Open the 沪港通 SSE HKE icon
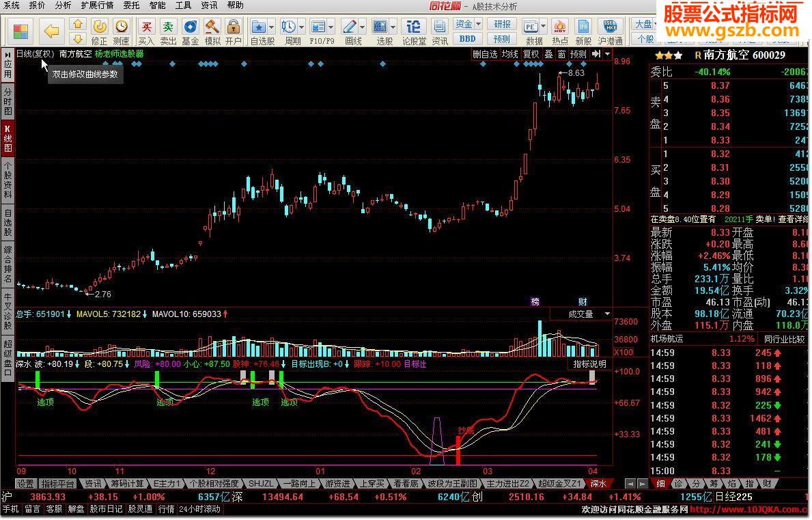Screen dimensions: 812x520 pyautogui.click(x=610, y=27)
